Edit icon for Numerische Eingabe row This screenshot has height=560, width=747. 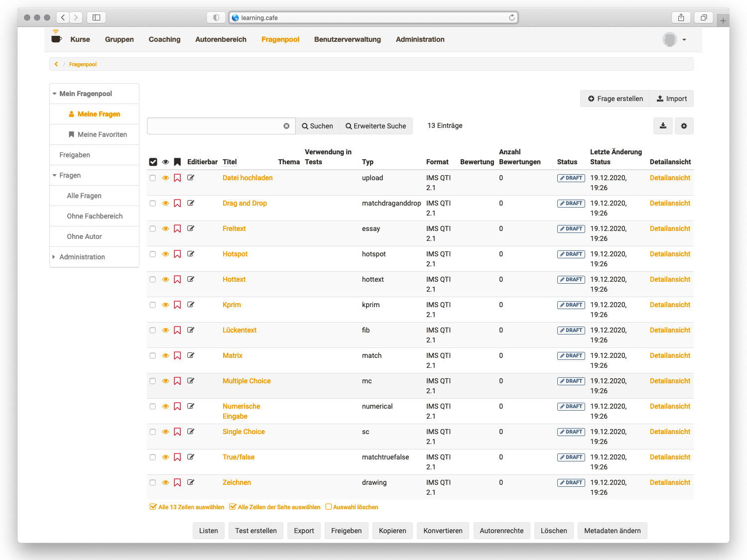(191, 406)
